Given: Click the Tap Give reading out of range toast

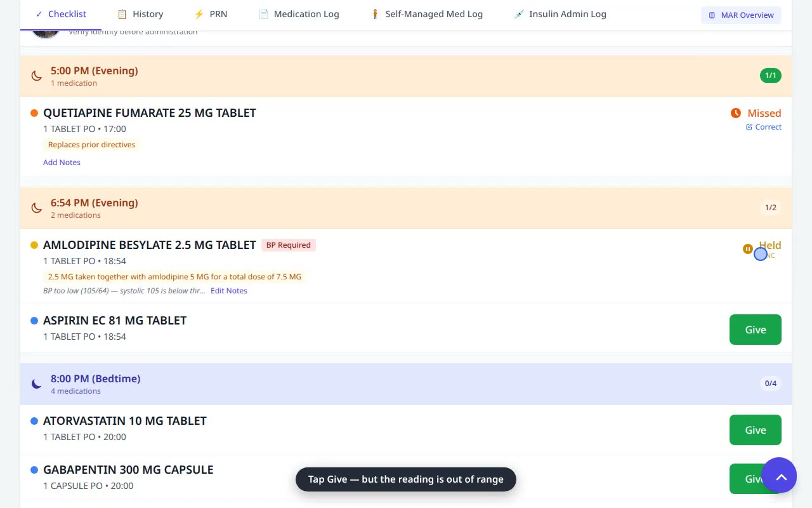Looking at the screenshot, I should pyautogui.click(x=406, y=479).
